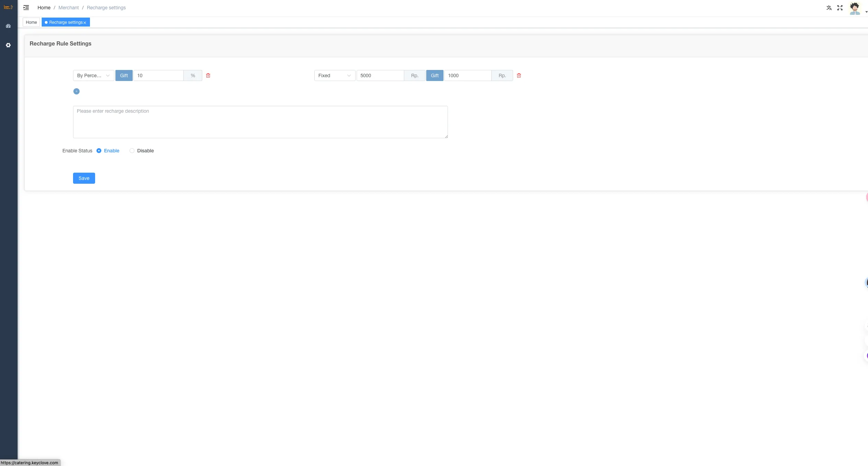Expand the avatar dropdown caret
This screenshot has width=868, height=466.
[866, 12]
